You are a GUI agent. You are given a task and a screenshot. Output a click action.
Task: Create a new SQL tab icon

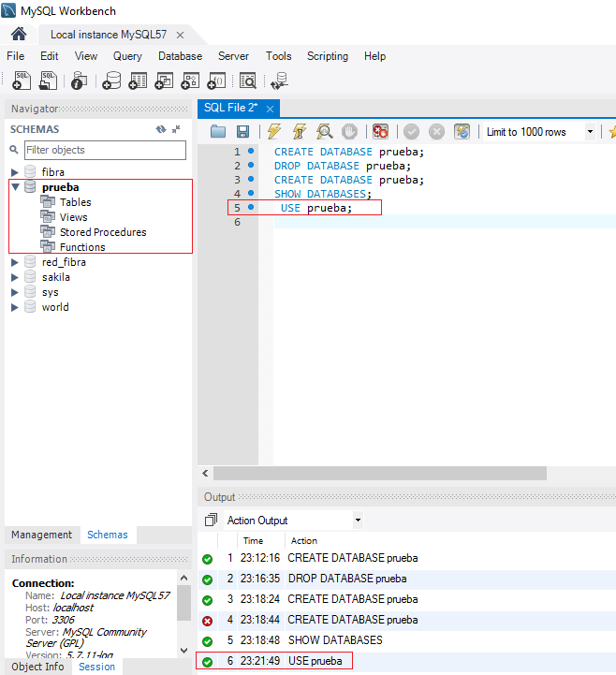(x=22, y=81)
